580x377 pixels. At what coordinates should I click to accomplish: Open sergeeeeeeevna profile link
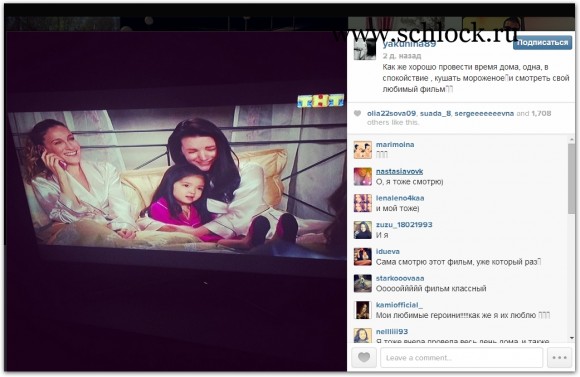pyautogui.click(x=484, y=114)
